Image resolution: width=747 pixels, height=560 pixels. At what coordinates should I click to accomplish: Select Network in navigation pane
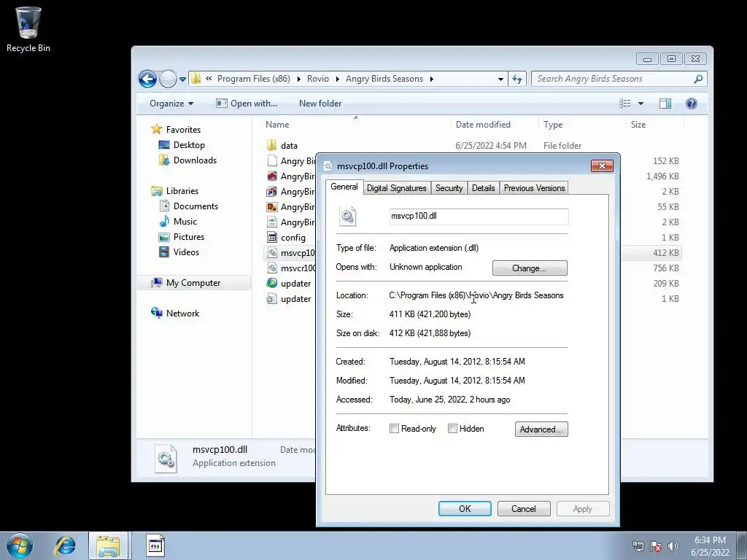coord(175,314)
